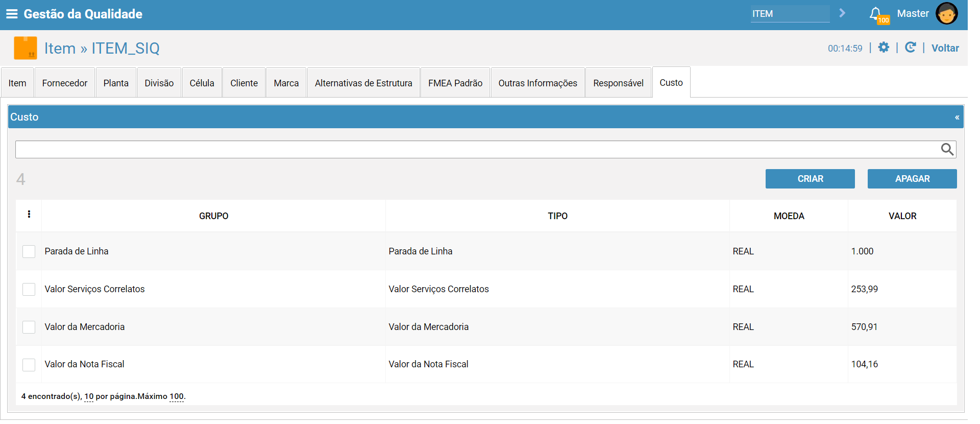This screenshot has width=980, height=424.
Task: Sort by the TIPO column header
Action: 557,216
